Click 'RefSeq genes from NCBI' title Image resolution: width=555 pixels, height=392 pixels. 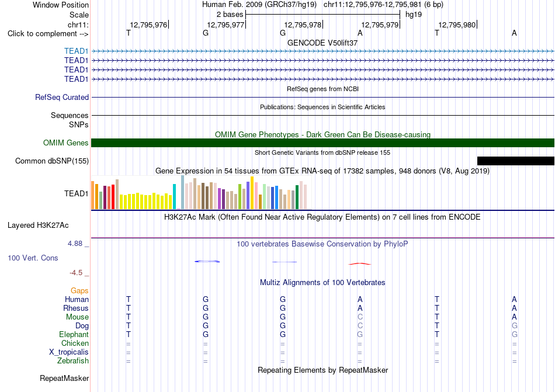[x=322, y=89]
